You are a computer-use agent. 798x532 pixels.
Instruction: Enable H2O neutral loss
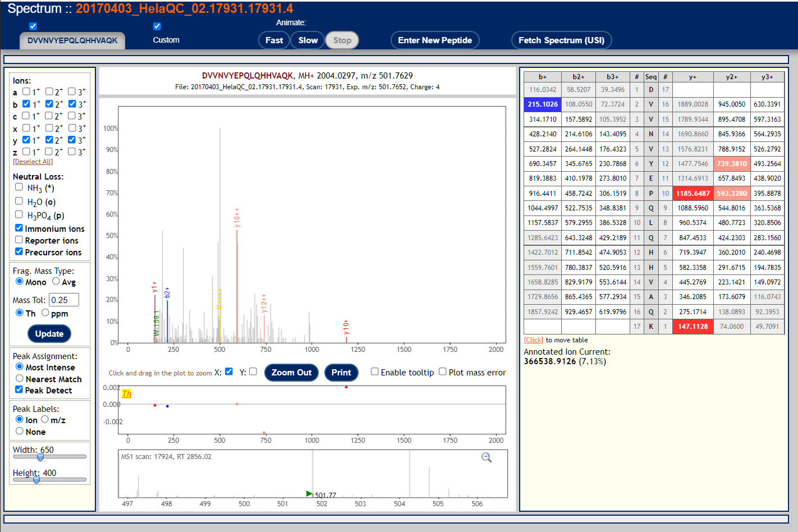pos(19,201)
